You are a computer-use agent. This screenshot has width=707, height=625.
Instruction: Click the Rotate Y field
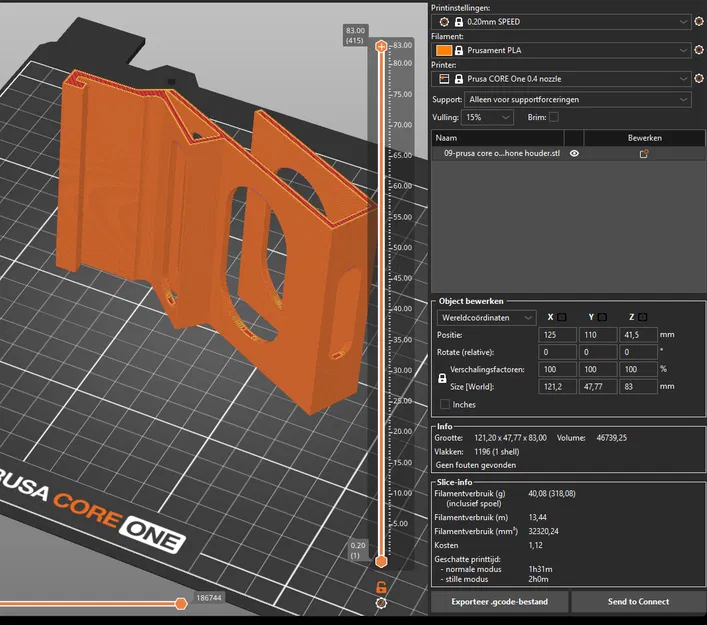pos(598,352)
